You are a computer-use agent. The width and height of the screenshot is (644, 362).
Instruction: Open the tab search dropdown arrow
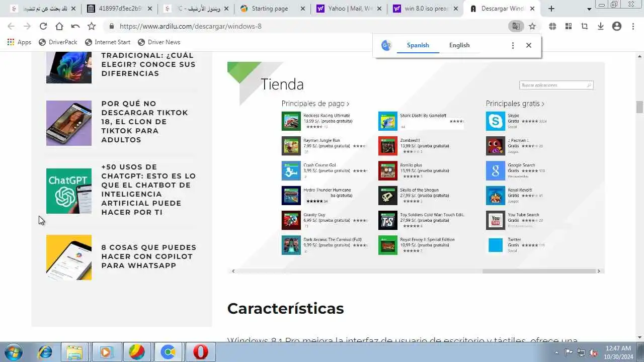click(x=589, y=9)
